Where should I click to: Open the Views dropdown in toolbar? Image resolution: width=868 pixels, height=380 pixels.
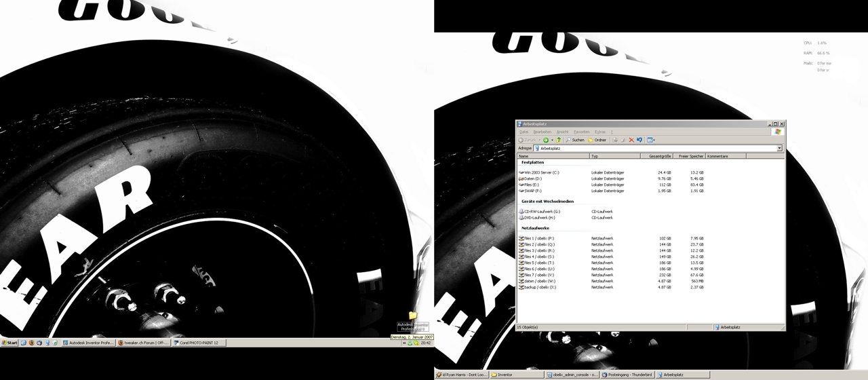click(x=651, y=140)
